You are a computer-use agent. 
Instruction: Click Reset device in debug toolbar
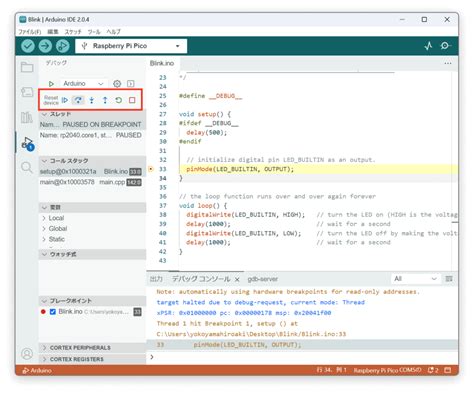pos(51,100)
